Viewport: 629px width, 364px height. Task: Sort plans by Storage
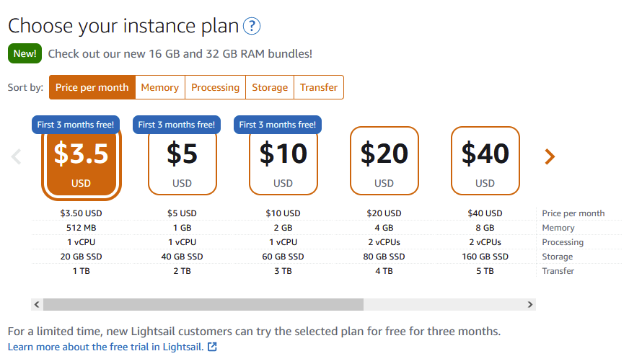pos(270,87)
